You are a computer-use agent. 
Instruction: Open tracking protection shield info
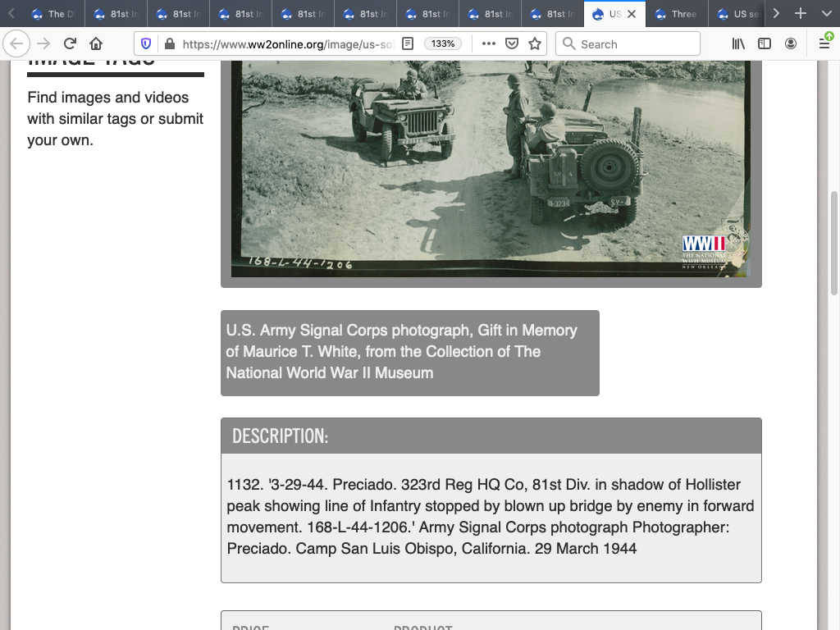(146, 43)
